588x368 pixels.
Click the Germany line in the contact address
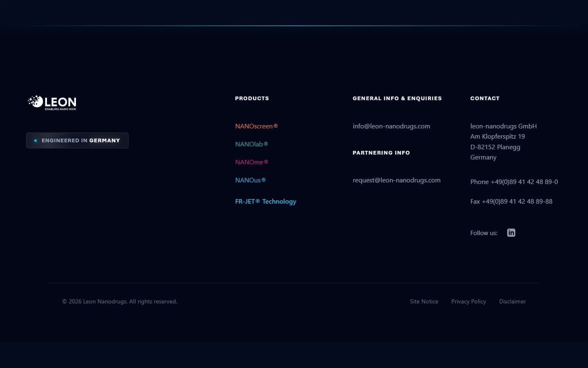click(x=483, y=157)
